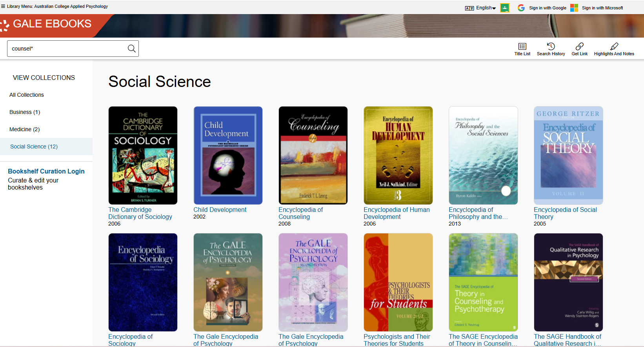Screen dimensions: 644x347
Task: Select the Business (1) collection
Action: click(x=25, y=112)
